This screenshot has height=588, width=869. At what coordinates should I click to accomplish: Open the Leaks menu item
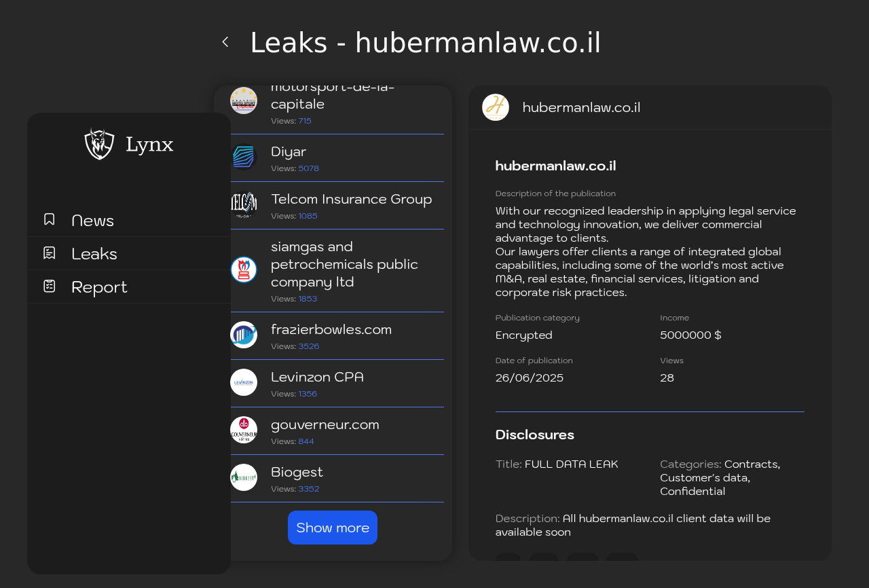[129, 253]
